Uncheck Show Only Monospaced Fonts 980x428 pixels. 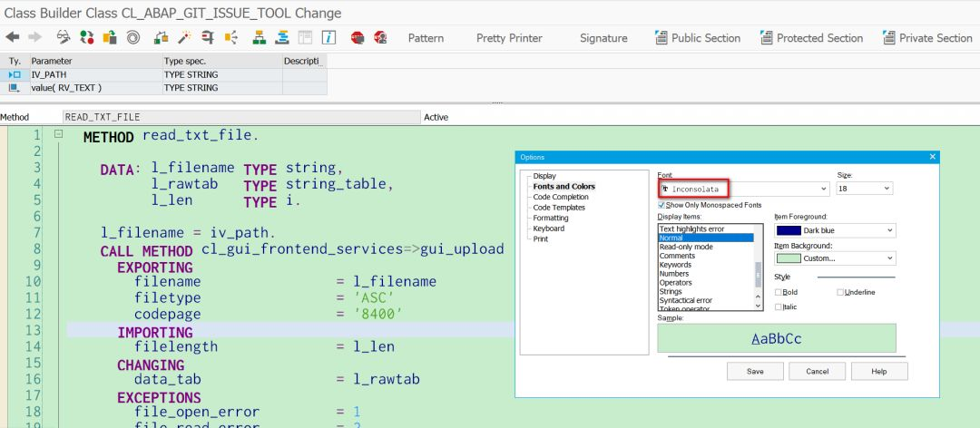pyautogui.click(x=662, y=205)
